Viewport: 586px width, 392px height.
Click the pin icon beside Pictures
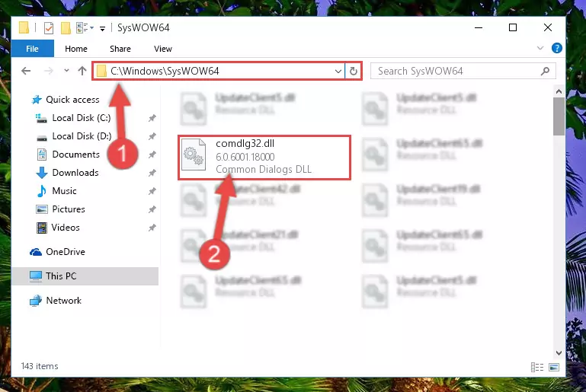pos(152,210)
